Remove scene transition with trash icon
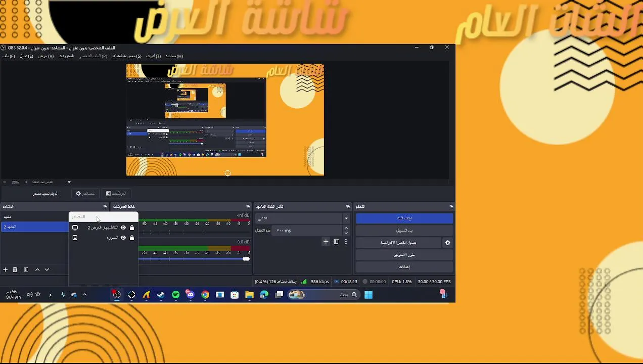Image resolution: width=643 pixels, height=364 pixels. pos(336,242)
